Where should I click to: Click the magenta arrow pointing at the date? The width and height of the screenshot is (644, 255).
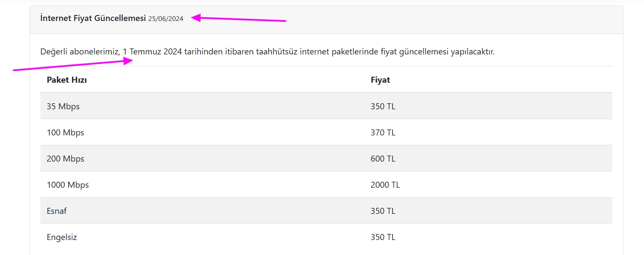pos(239,19)
